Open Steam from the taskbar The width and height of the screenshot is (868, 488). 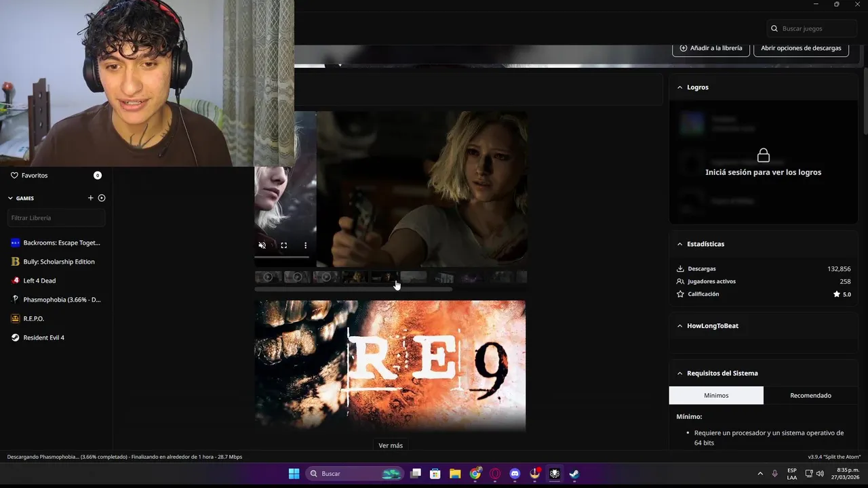pyautogui.click(x=574, y=474)
